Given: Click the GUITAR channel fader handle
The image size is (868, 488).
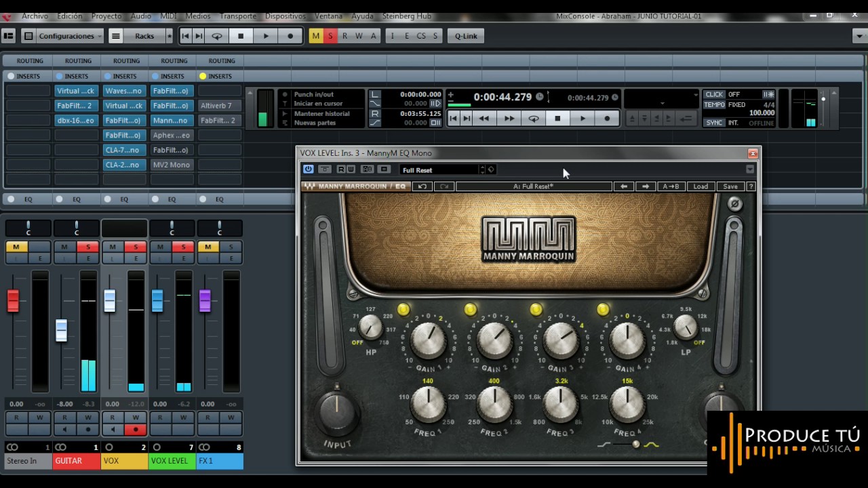Looking at the screenshot, I should [62, 330].
